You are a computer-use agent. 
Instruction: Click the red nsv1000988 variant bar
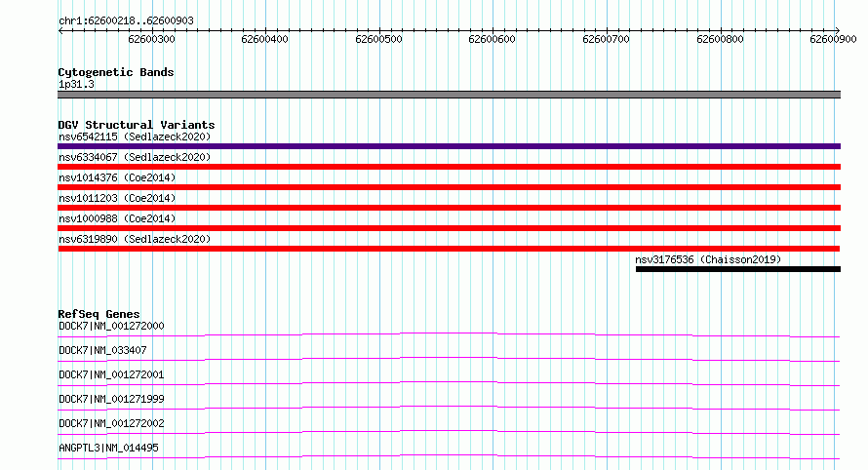click(x=449, y=228)
